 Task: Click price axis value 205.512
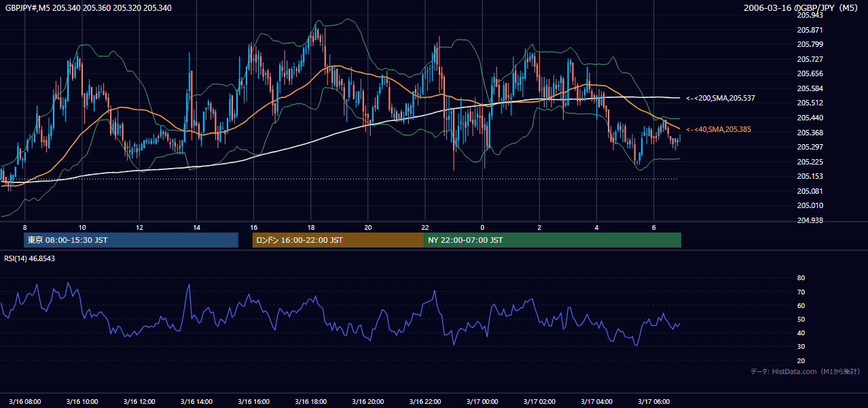click(x=810, y=103)
